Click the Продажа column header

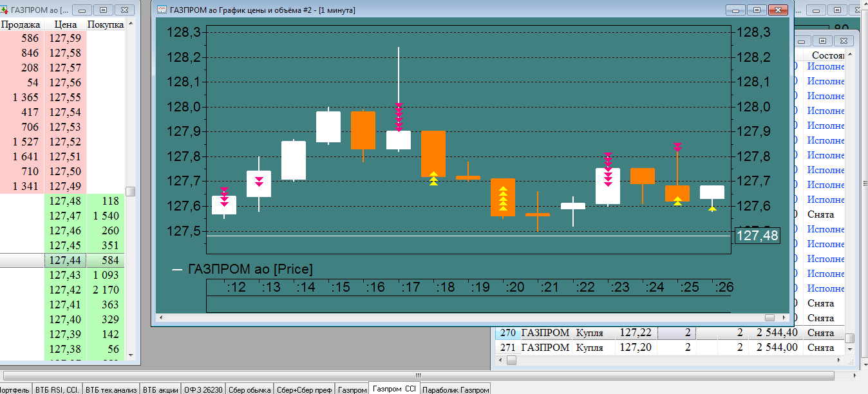pyautogui.click(x=21, y=24)
